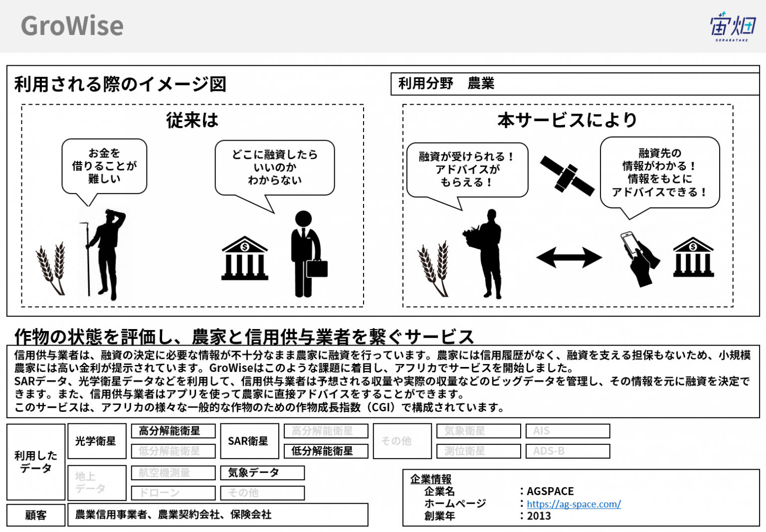This screenshot has width=766, height=532.
Task: Click the 'ホームページ' label
Action: [455, 504]
